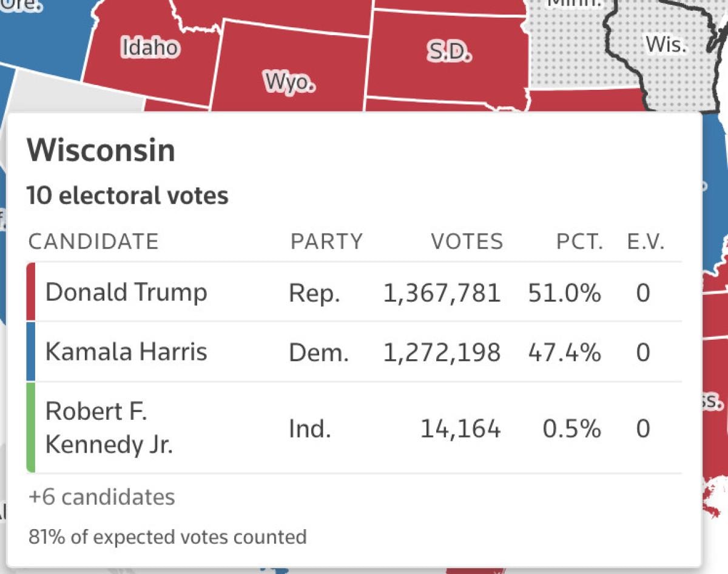Click the blue swatch beside Kamala Harris
The image size is (728, 574).
(31, 352)
